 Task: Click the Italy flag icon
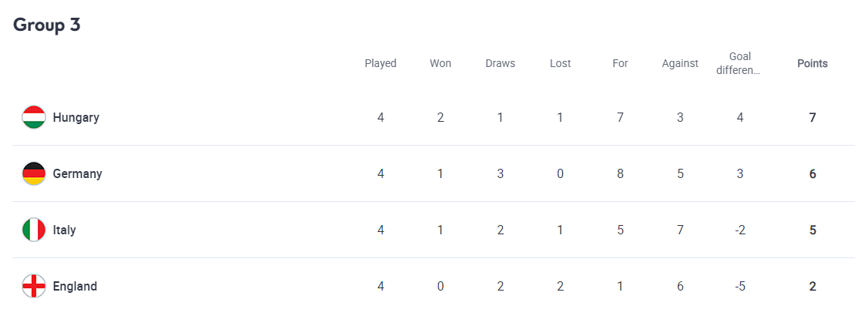(x=34, y=230)
